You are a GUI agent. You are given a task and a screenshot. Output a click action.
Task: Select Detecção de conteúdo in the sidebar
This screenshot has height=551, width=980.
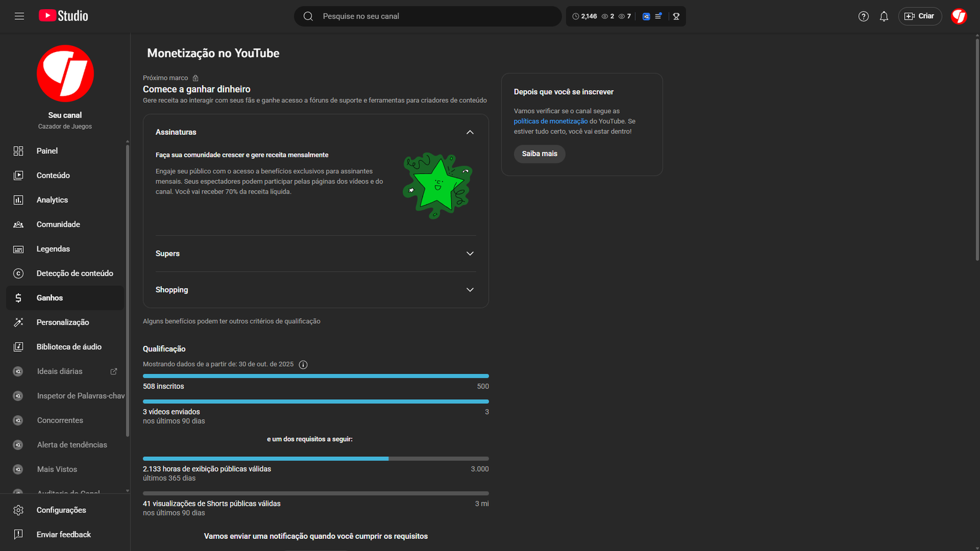[75, 274]
